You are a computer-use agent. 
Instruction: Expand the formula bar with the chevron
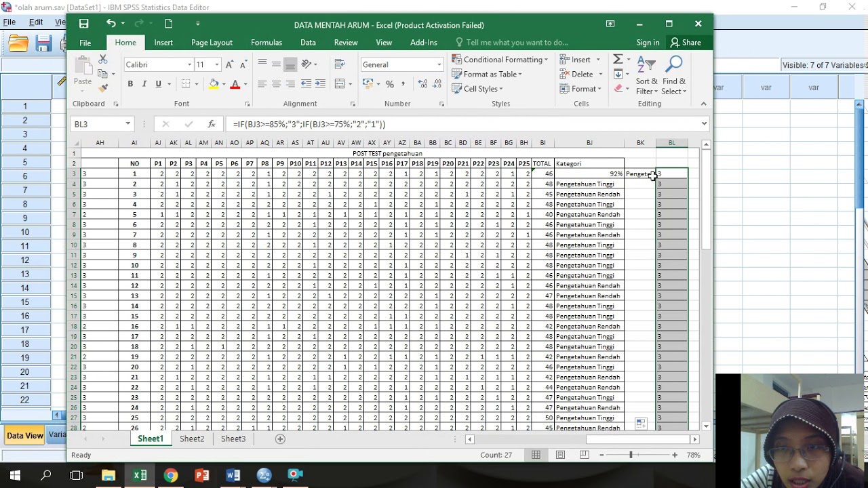click(704, 124)
